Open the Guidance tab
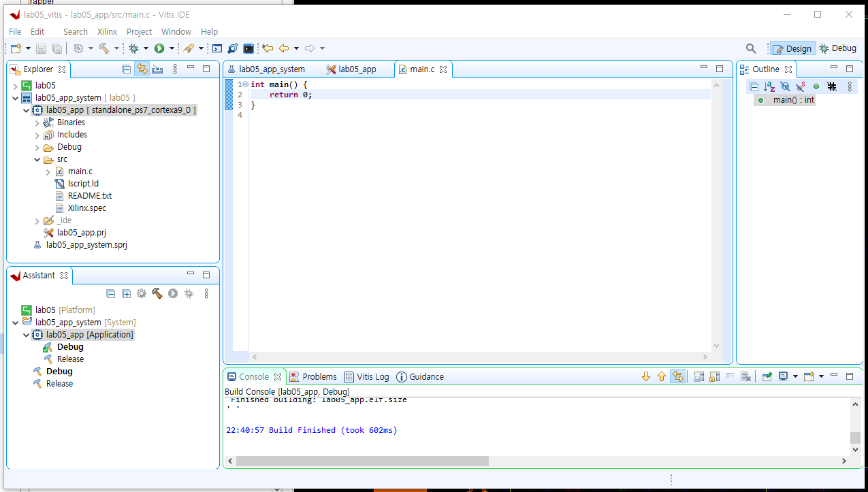Screen dimensions: 868x492 [x=420, y=376]
